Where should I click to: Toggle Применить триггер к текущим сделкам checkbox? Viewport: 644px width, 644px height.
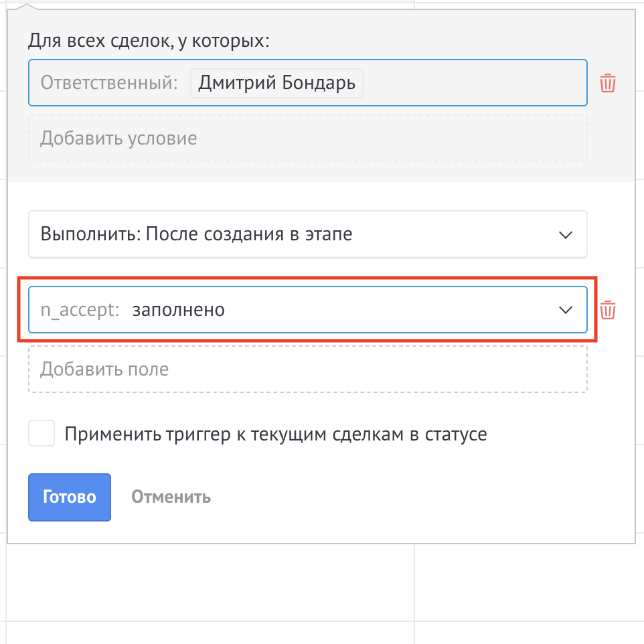tap(42, 434)
